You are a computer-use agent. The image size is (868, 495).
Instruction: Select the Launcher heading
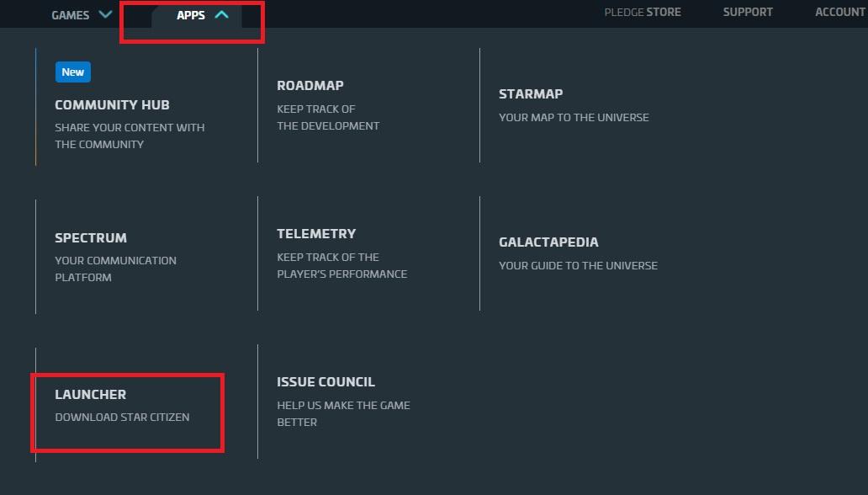pos(90,394)
